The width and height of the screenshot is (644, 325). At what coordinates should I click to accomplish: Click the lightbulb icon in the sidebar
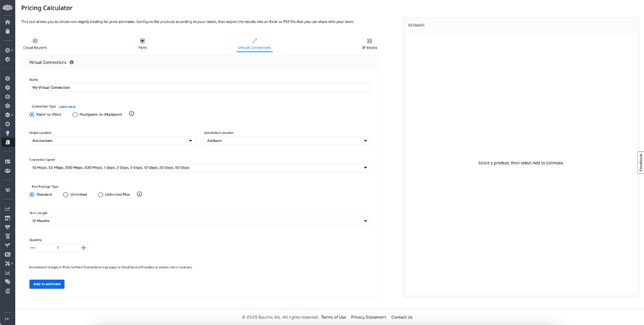point(7,133)
